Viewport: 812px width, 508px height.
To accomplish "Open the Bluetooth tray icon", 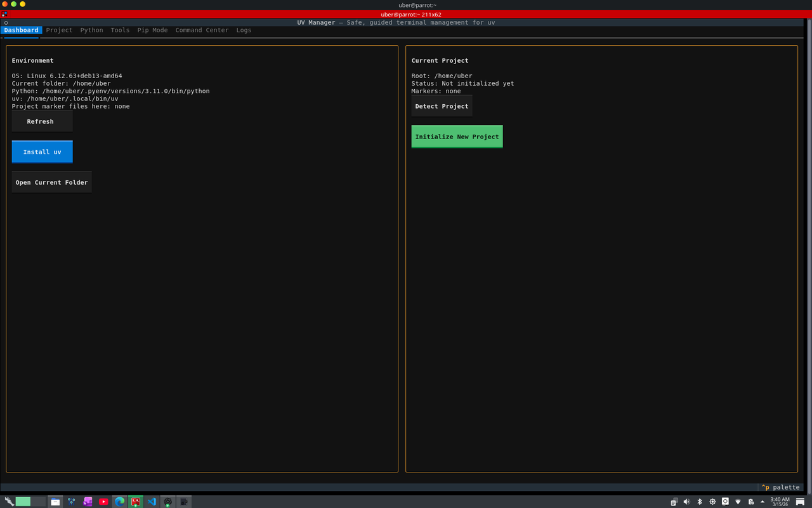I will tap(700, 502).
